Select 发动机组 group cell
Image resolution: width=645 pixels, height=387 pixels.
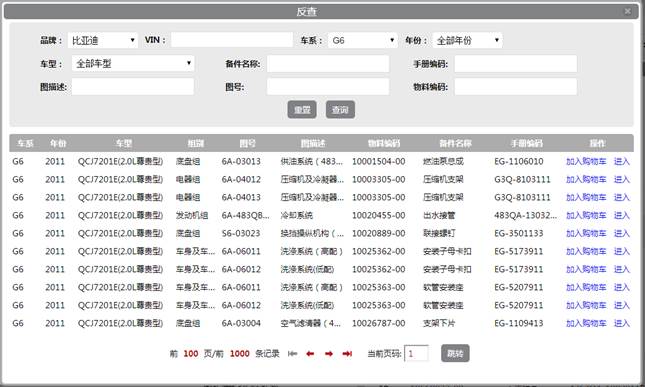pos(192,216)
